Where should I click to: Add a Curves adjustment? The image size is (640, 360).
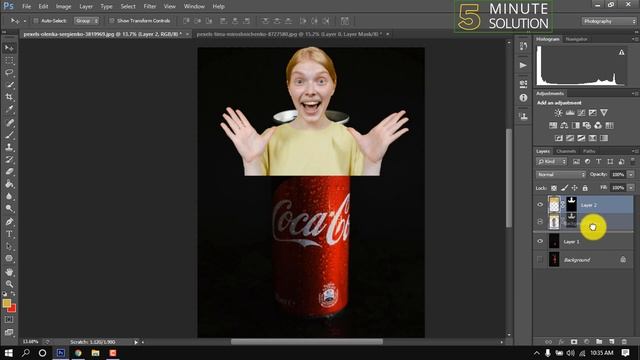tap(581, 113)
